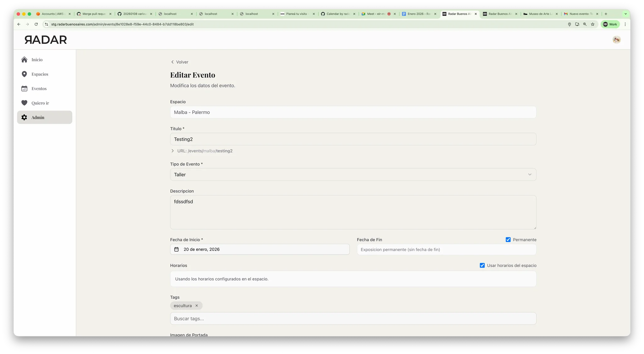Remove the escultura tag
Viewport: 644px width, 354px height.
click(x=197, y=306)
